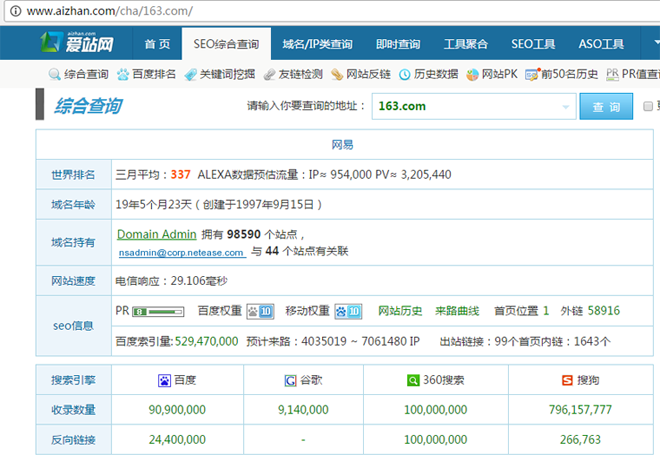Click the 百度权重 badge icon
This screenshot has height=461, width=660.
[x=260, y=312]
